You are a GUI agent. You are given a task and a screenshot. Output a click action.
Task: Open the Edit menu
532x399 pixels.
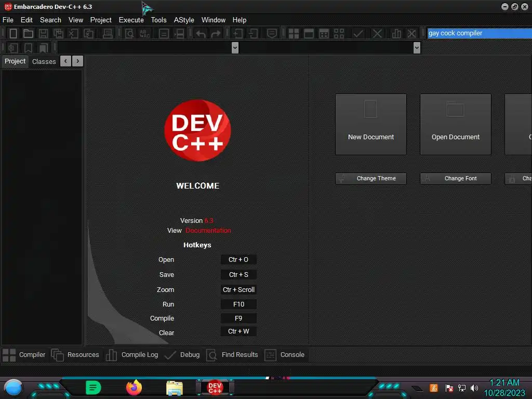(26, 20)
